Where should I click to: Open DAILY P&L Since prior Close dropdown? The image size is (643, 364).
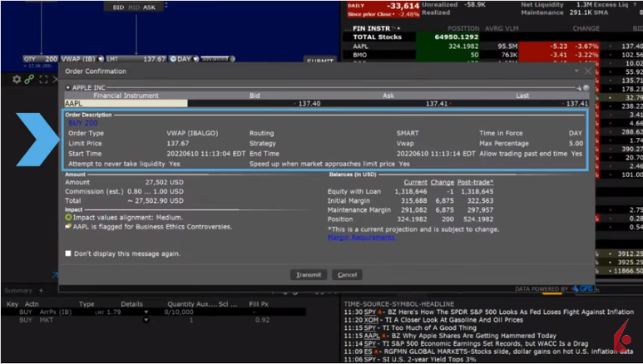tap(393, 15)
